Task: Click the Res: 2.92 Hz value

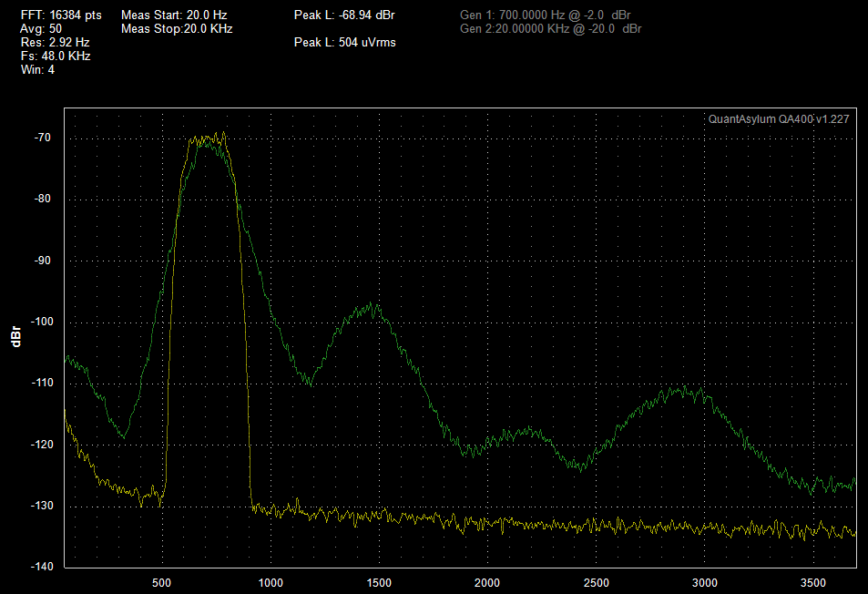Action: tap(55, 42)
